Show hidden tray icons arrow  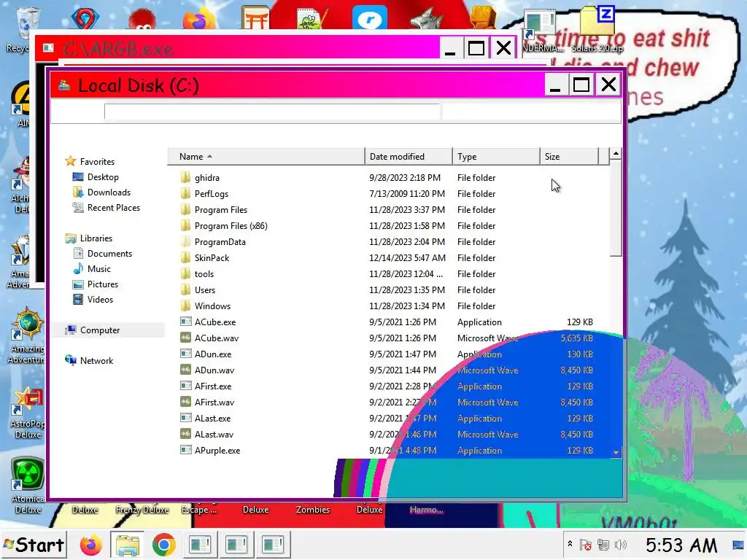point(570,544)
